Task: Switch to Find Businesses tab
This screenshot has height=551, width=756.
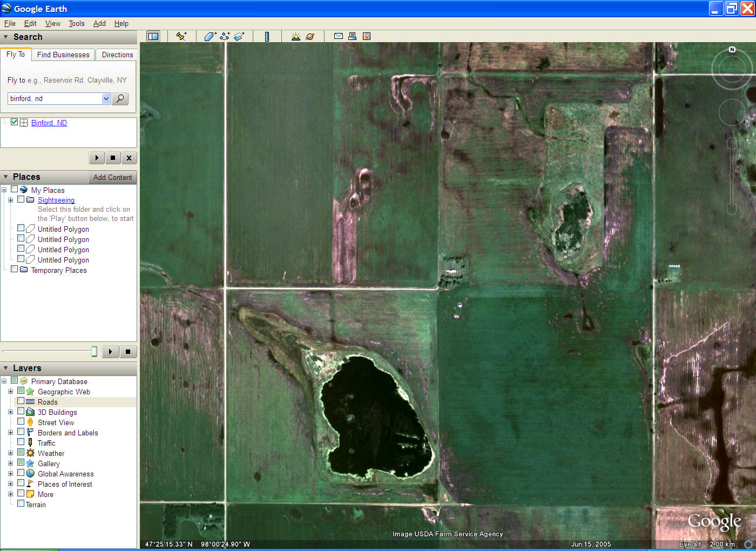Action: click(x=63, y=55)
